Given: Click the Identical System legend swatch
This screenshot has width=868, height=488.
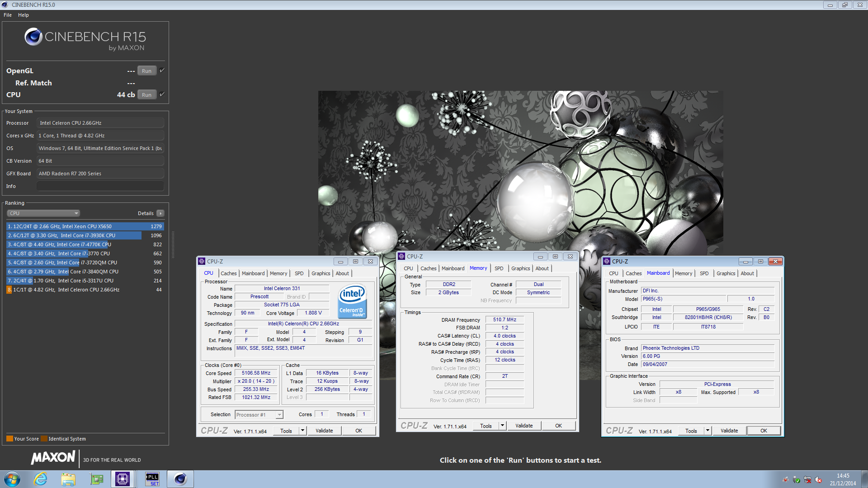Looking at the screenshot, I should click(44, 439).
